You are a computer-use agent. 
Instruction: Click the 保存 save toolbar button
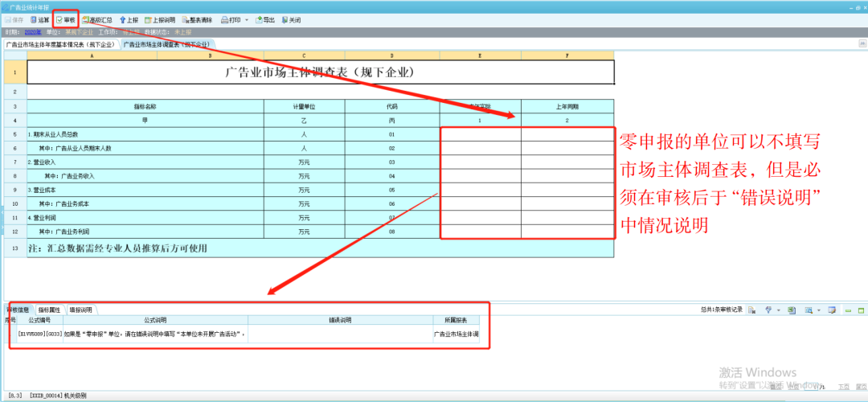pos(14,20)
